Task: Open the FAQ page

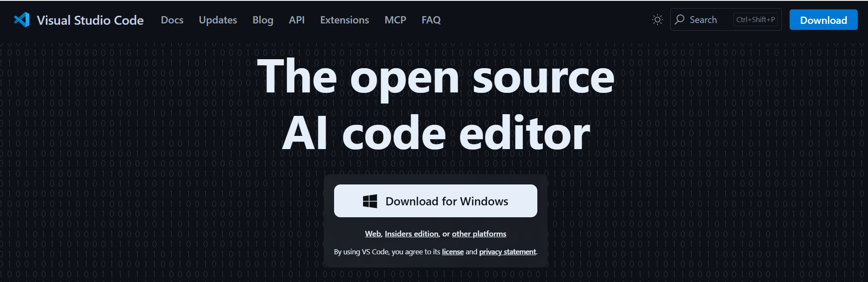Action: tap(431, 20)
